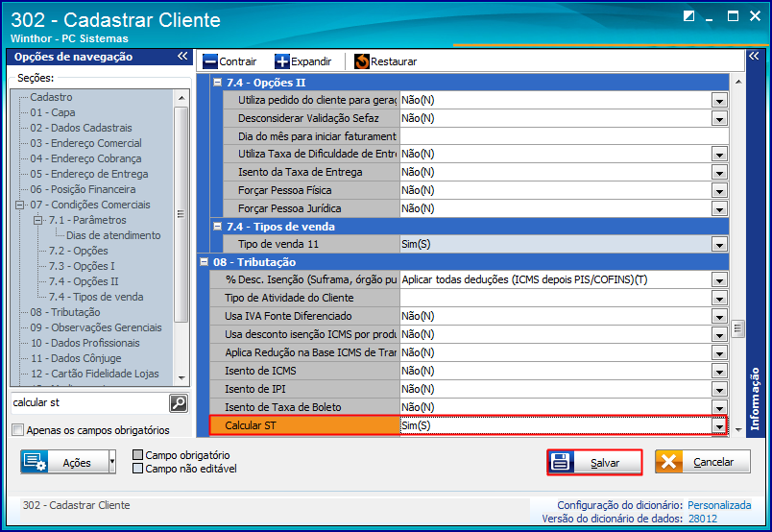This screenshot has height=532, width=772.
Task: Open the Ações dropdown arrow
Action: (112, 462)
